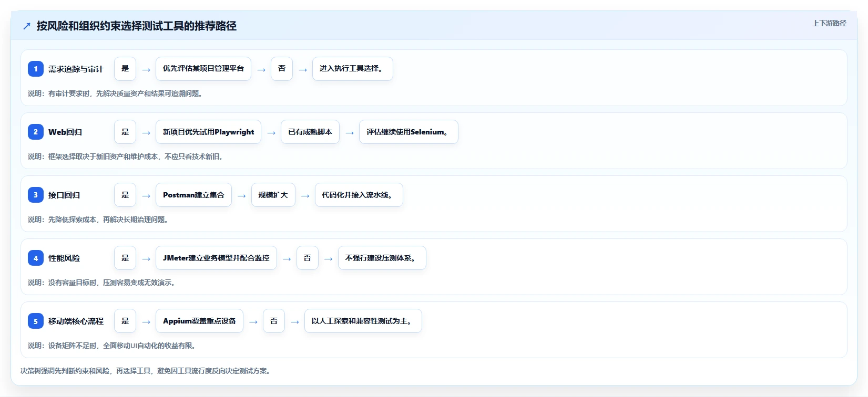
Task: Click the 是 chip in the 接口回归 row
Action: point(125,195)
